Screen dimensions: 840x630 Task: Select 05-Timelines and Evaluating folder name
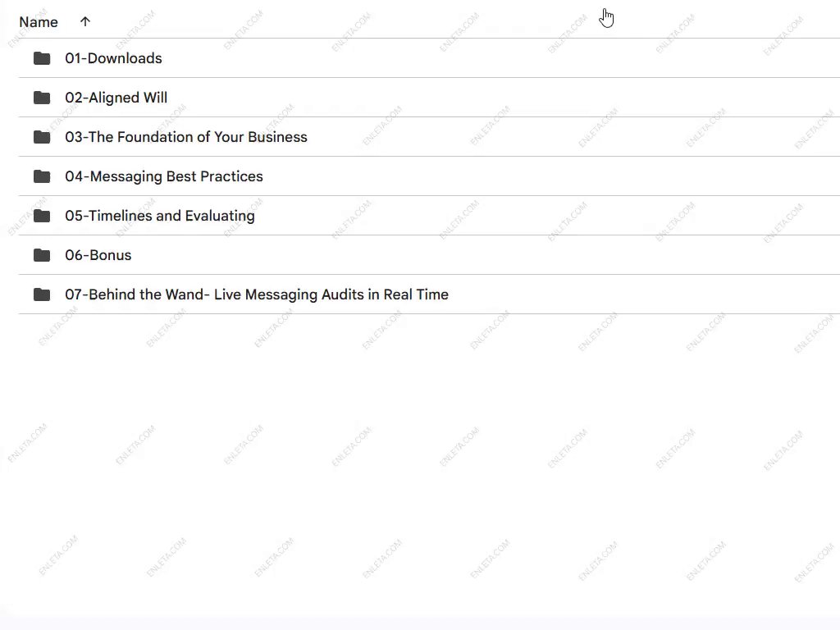tap(160, 216)
